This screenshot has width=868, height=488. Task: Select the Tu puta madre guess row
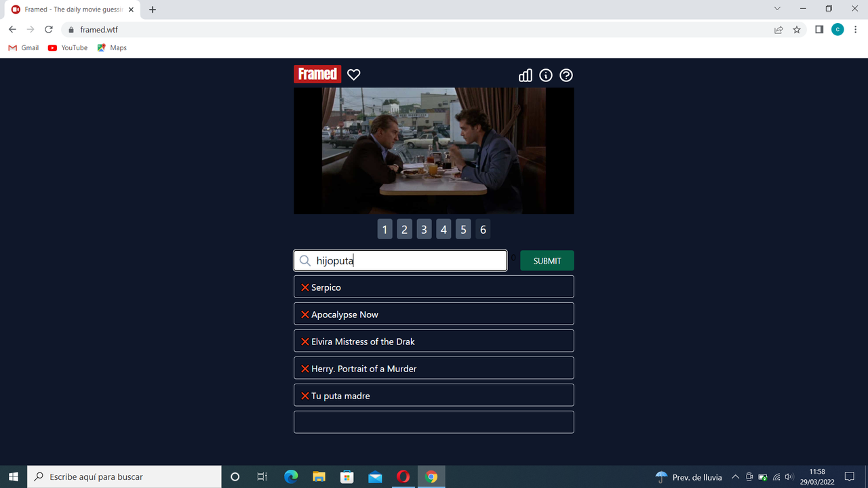[434, 395]
